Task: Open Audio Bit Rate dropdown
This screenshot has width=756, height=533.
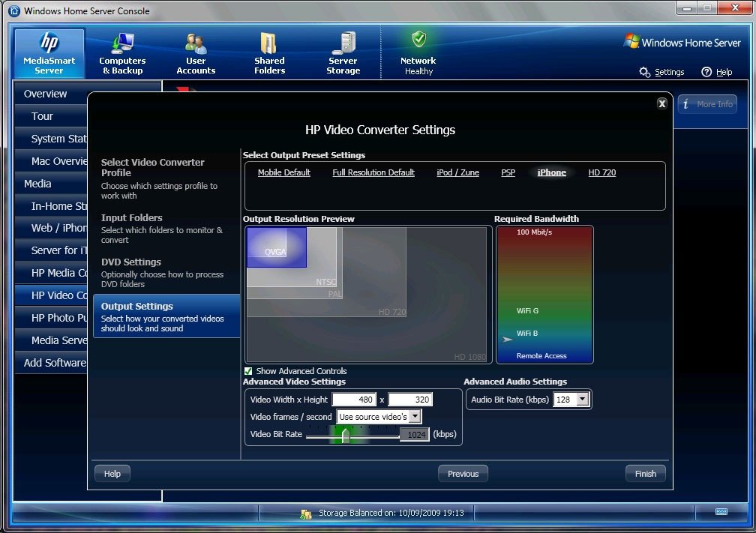Action: (x=583, y=399)
